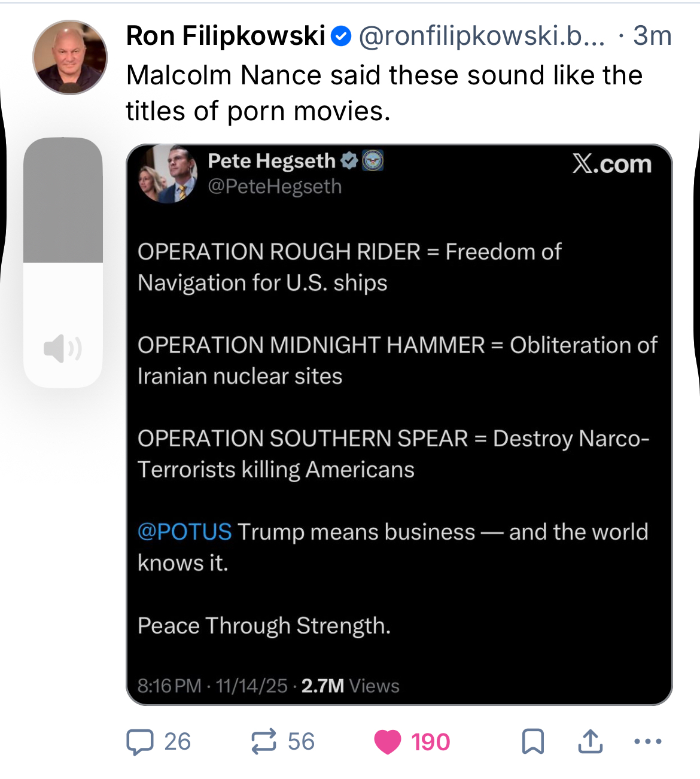Click Pete Hegseth's avatar in the embedded image

click(168, 174)
